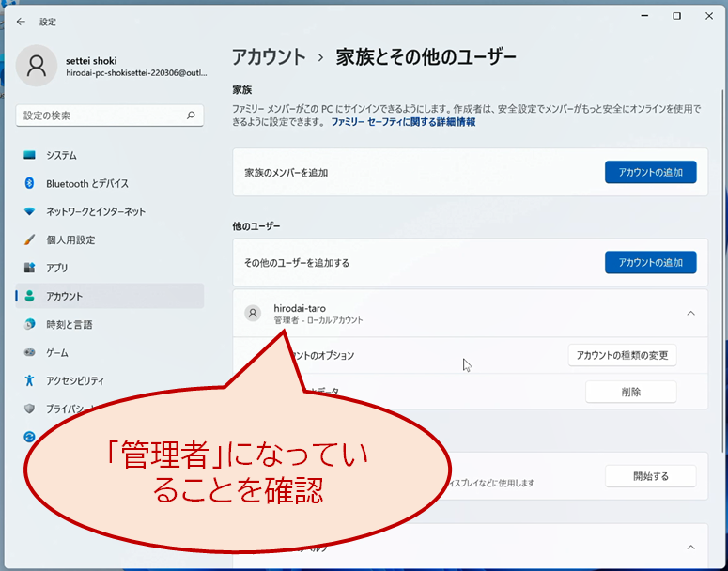Viewport: 728px width, 571px height.
Task: Select the アプリ category
Action: [110, 268]
